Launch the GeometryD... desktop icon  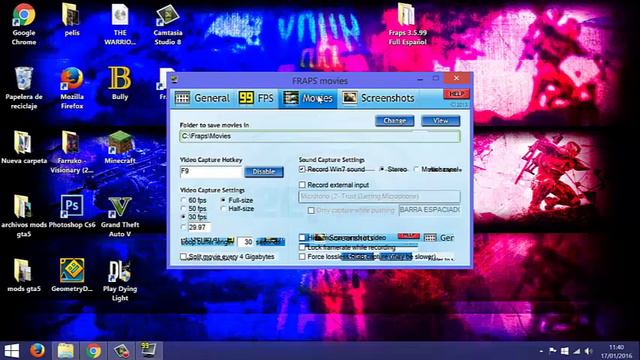pyautogui.click(x=72, y=275)
